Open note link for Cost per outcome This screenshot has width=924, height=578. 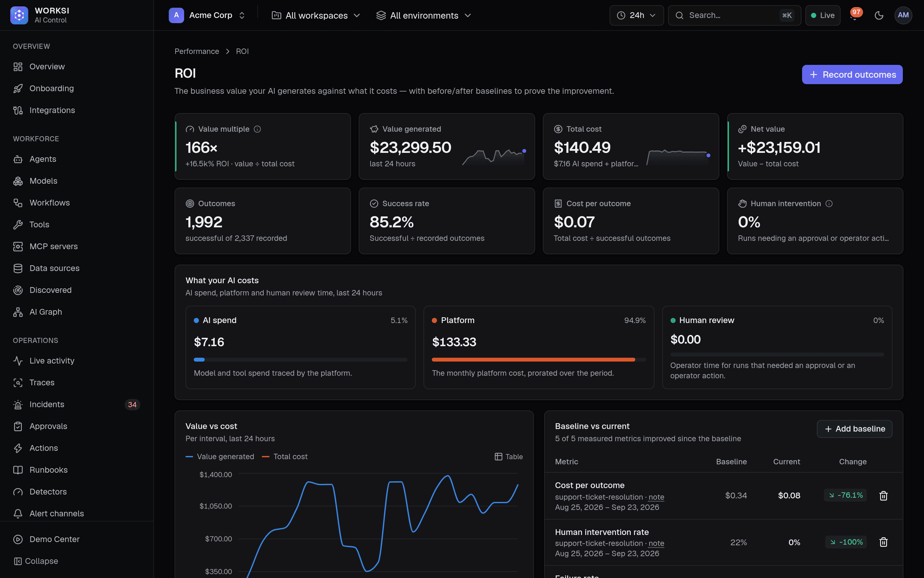(x=656, y=497)
